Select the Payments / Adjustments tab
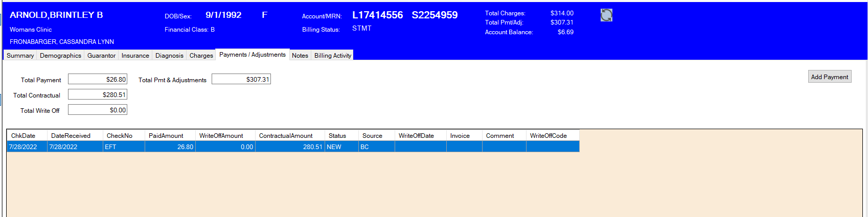The image size is (868, 217). [252, 55]
